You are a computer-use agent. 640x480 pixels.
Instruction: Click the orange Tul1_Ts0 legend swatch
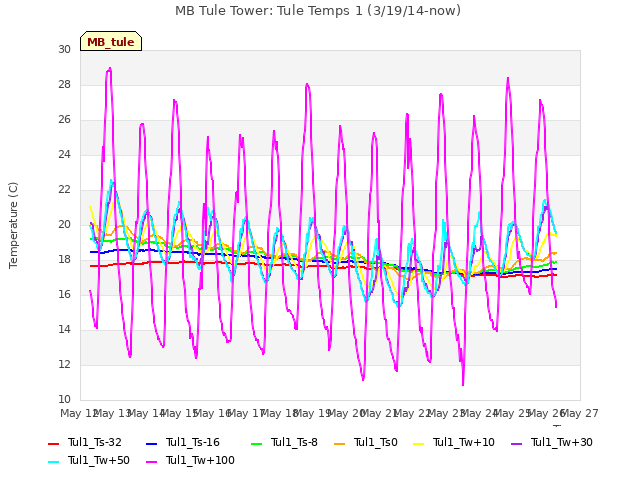(x=339, y=444)
